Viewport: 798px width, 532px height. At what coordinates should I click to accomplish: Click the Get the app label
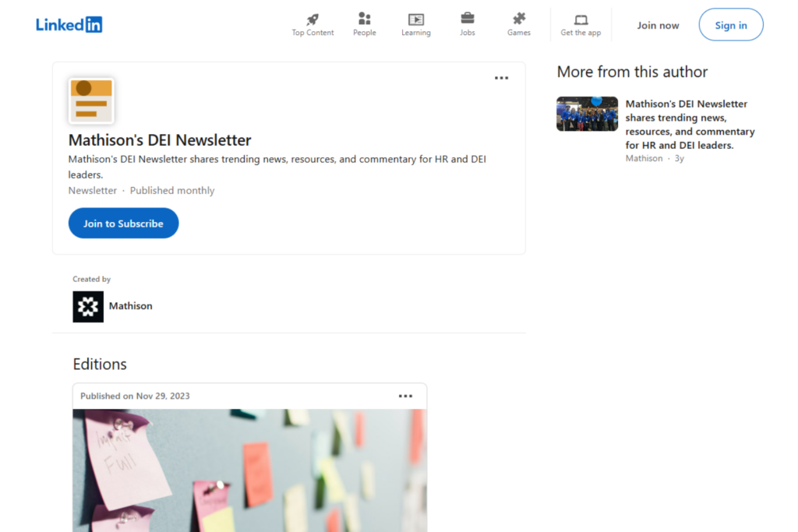581,33
